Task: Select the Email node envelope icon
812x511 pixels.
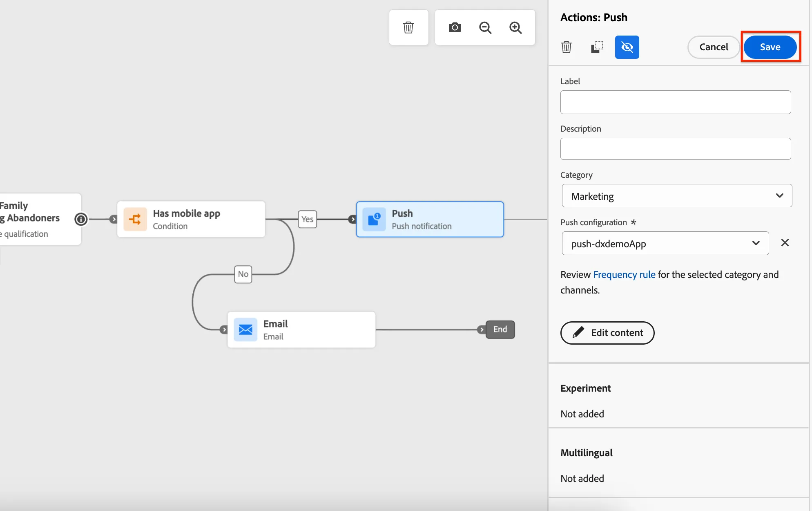Action: [x=245, y=329]
